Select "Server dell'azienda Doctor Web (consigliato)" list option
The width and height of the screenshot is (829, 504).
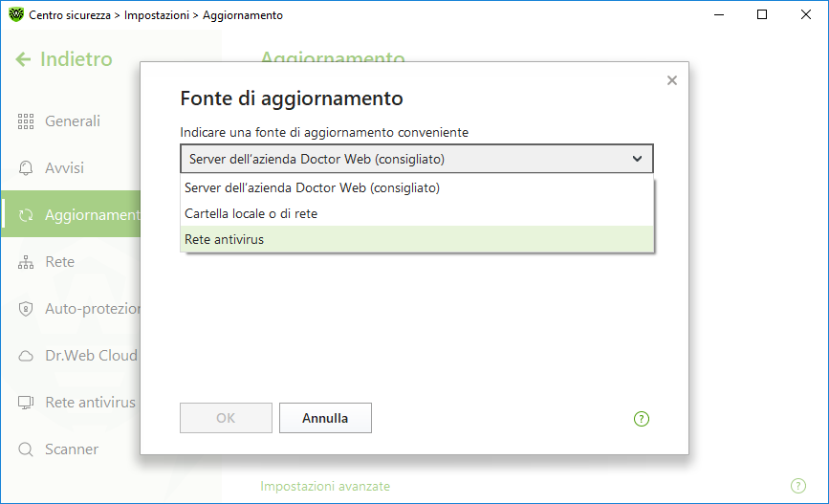click(417, 187)
